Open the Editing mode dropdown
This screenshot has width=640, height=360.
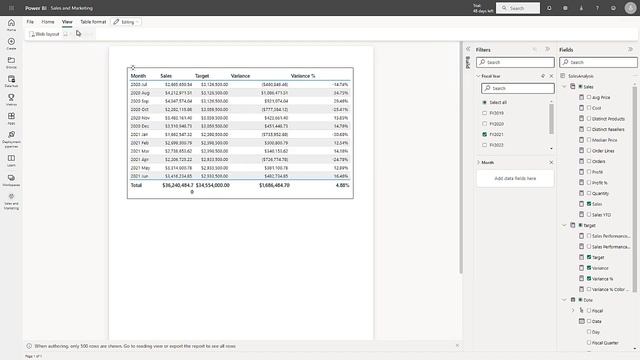point(126,22)
